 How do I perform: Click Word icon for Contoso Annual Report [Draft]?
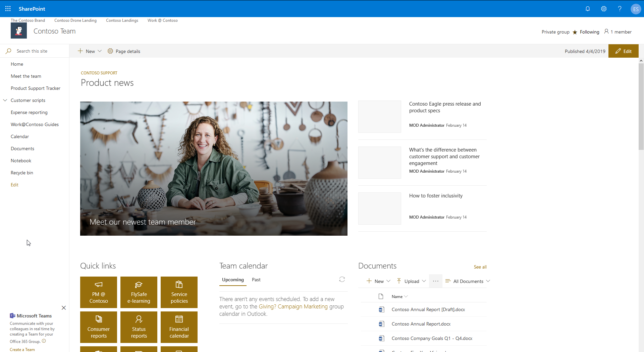(381, 309)
